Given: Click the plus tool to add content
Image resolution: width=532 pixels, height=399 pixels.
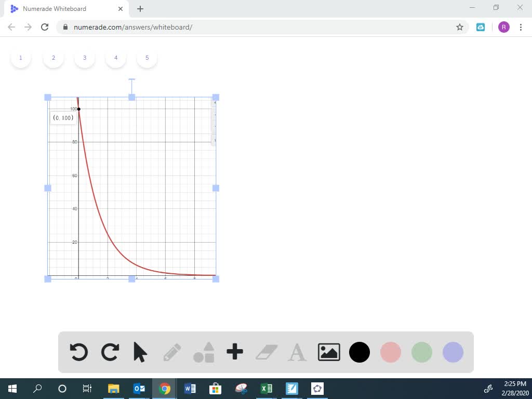Looking at the screenshot, I should tap(234, 352).
